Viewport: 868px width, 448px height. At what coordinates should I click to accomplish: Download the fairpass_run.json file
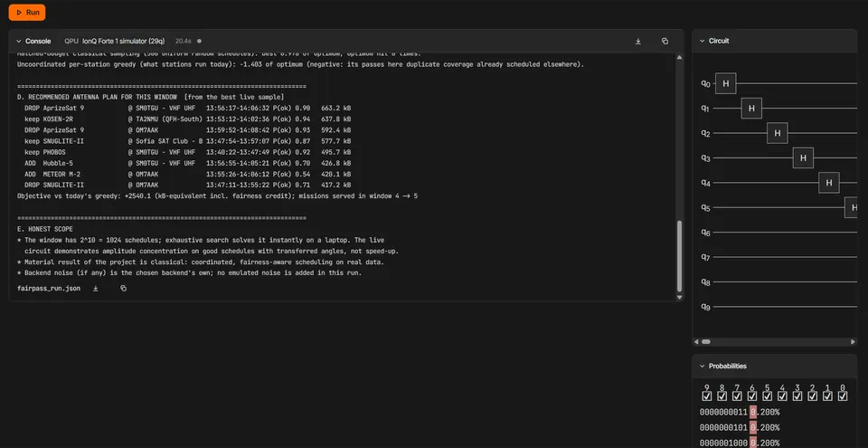(95, 289)
